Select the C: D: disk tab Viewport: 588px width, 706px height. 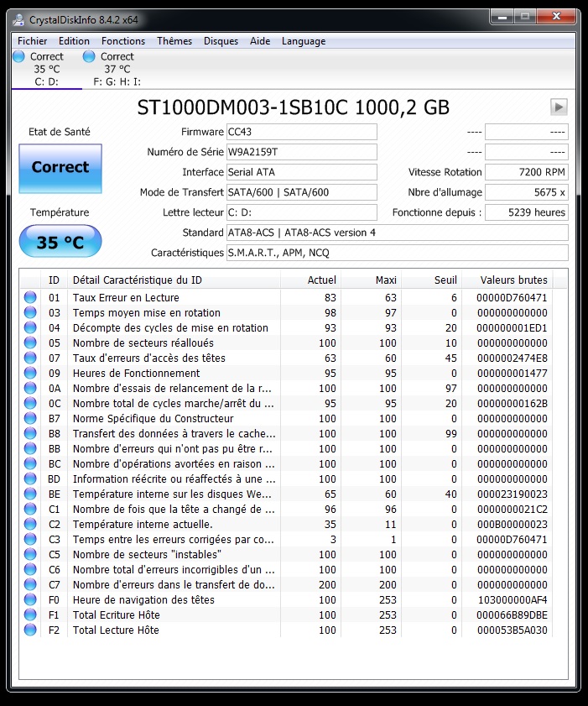[x=47, y=70]
